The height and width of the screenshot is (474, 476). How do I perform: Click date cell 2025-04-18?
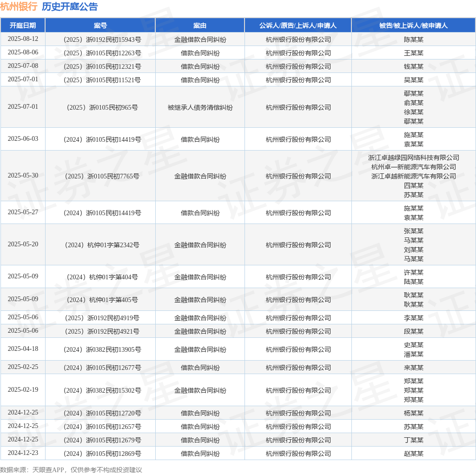pyautogui.click(x=23, y=349)
